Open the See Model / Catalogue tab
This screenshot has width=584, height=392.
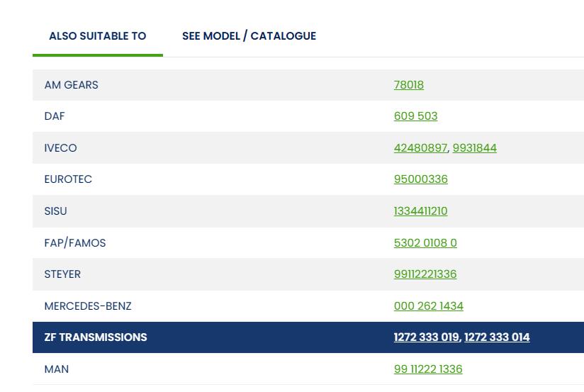click(x=249, y=36)
